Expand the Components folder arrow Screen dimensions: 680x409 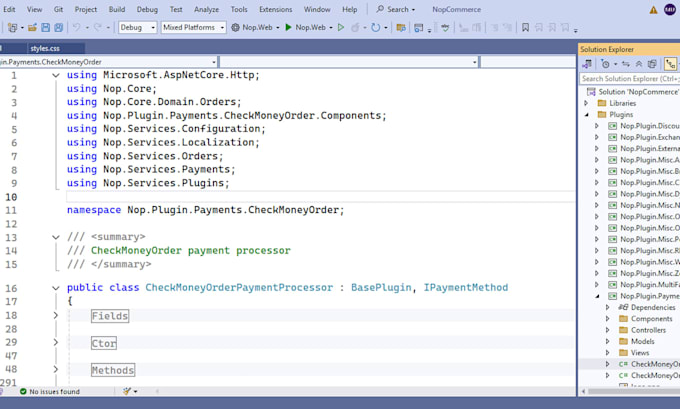click(607, 319)
